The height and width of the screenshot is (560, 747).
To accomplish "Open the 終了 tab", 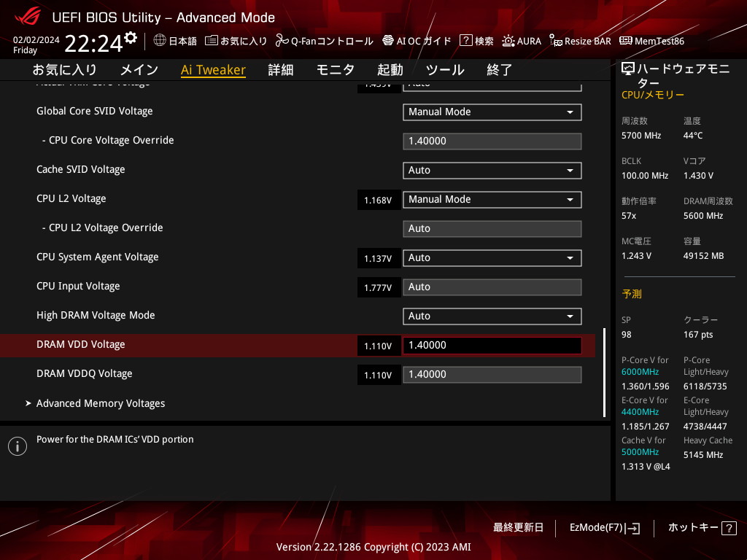I will [x=500, y=70].
